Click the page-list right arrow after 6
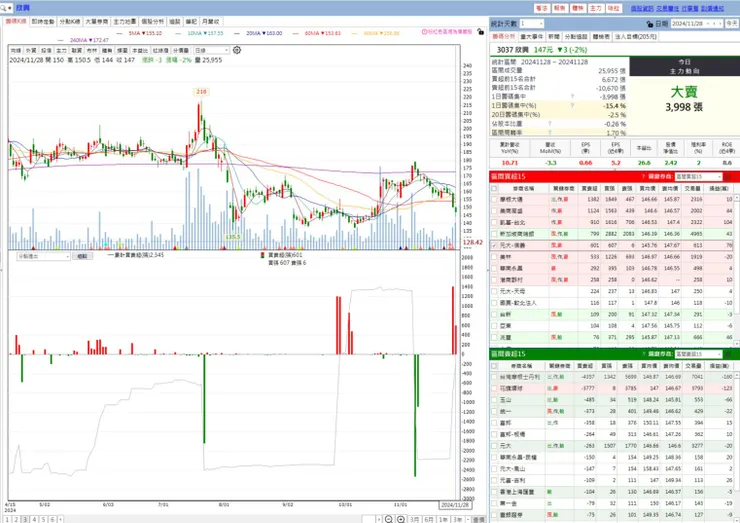Image resolution: width=740 pixels, height=523 pixels. tap(60, 519)
